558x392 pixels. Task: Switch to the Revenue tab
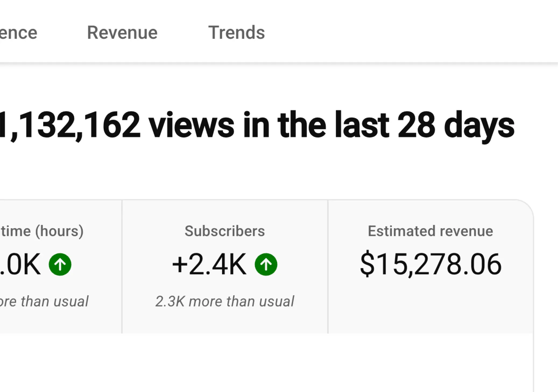click(122, 32)
